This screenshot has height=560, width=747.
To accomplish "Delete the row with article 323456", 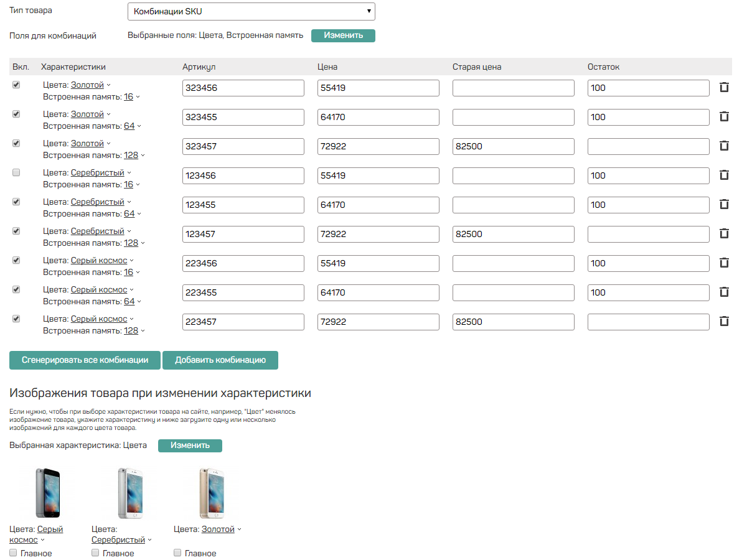I will [x=724, y=88].
